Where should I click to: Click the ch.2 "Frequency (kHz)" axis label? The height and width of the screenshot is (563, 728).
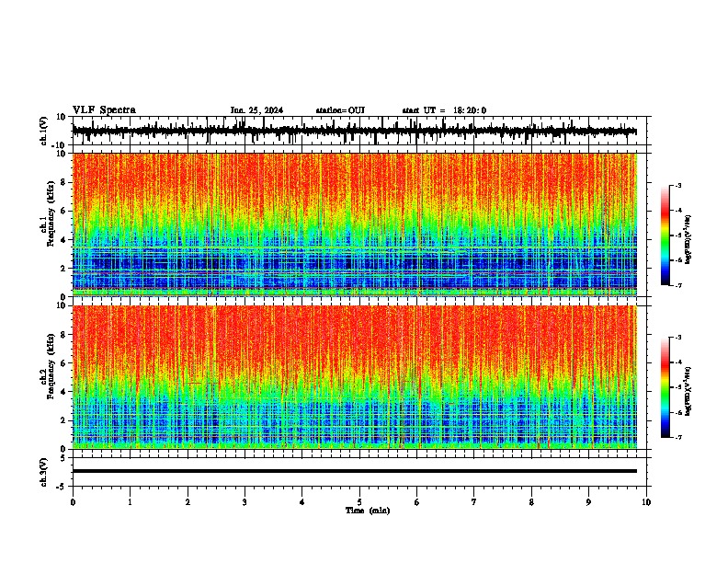click(51, 366)
